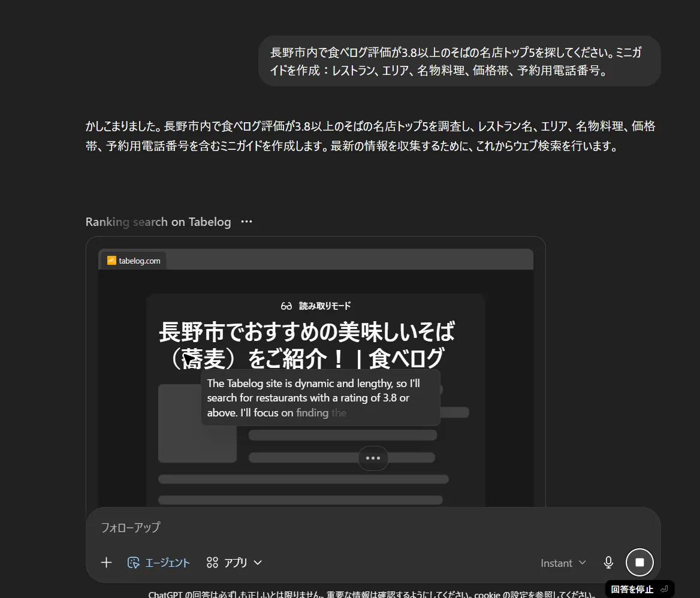Click the reading mode glasses icon
This screenshot has width=700, height=598.
tap(286, 306)
